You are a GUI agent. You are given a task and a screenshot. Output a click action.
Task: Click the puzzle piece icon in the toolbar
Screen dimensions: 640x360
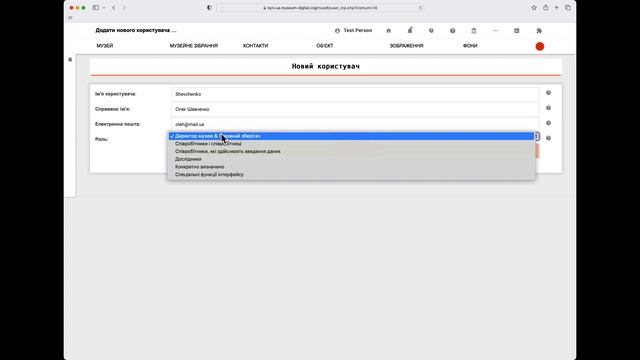539,31
